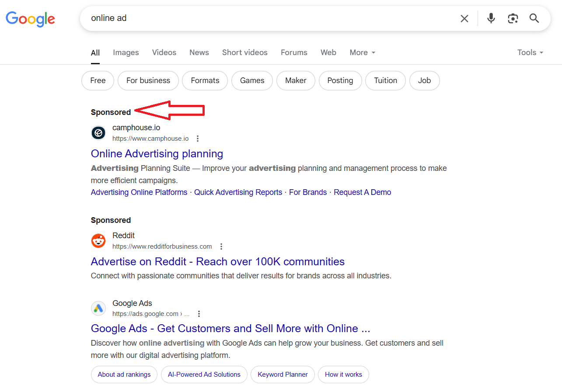Select the All tab
Viewport: 562px width, 392px height.
click(x=95, y=52)
